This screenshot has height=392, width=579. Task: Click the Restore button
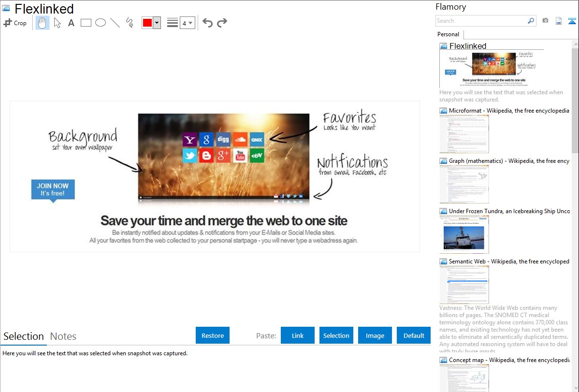coord(213,335)
